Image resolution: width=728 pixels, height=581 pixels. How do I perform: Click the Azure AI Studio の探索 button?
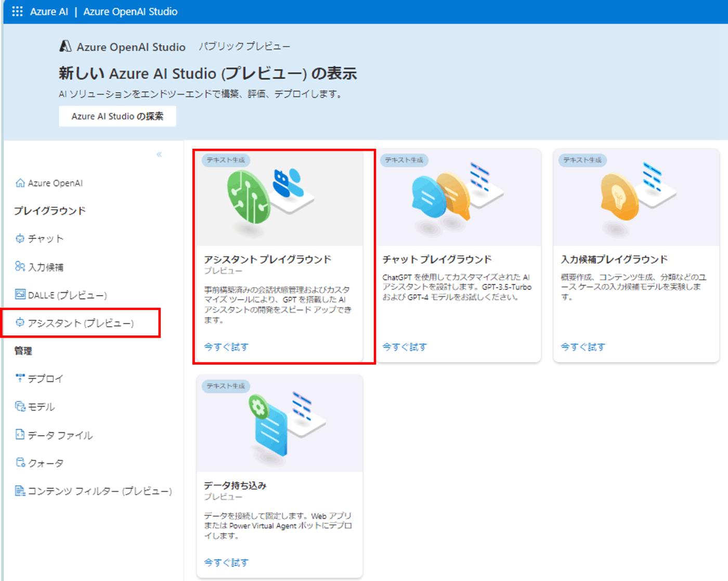click(x=118, y=116)
